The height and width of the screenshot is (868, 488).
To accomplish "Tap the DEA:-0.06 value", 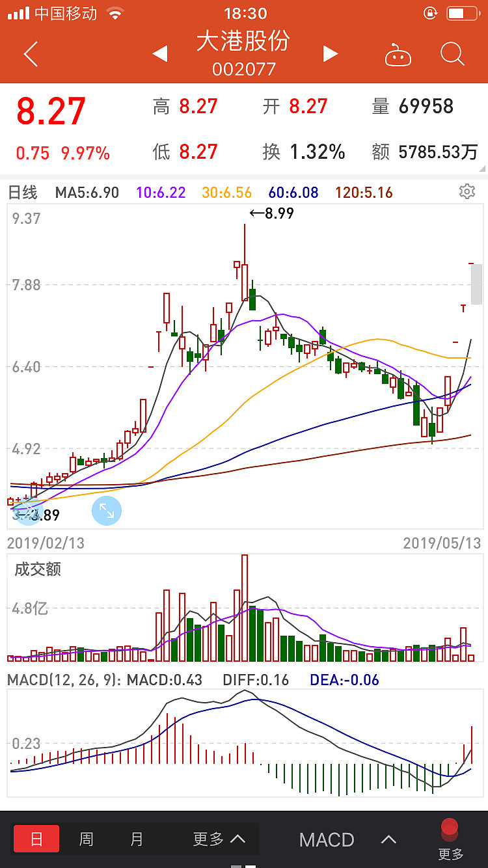I will 344,680.
